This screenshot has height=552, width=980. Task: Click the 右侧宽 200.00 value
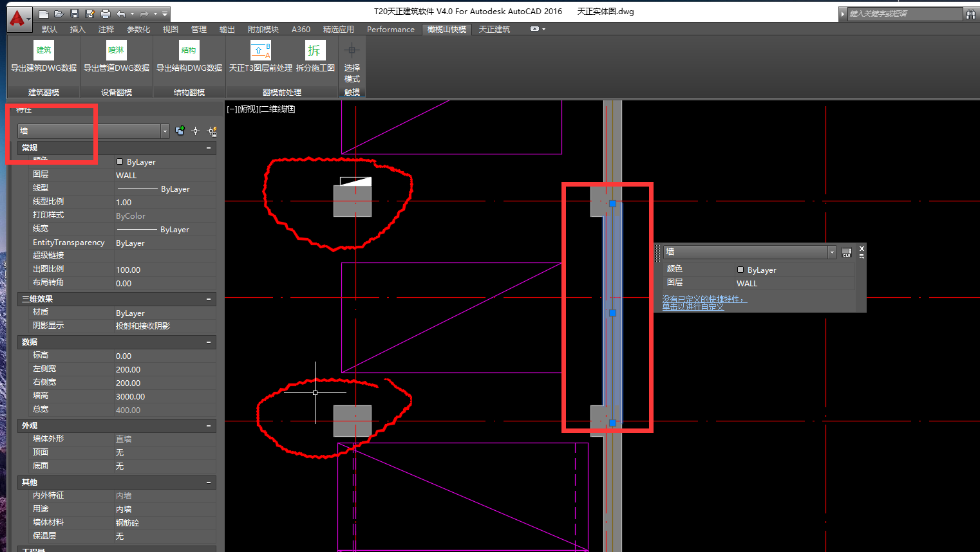point(165,383)
